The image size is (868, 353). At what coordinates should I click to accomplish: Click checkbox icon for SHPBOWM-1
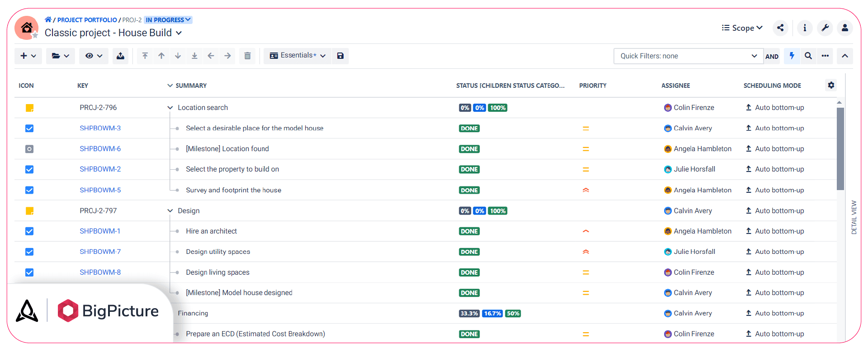pos(29,231)
